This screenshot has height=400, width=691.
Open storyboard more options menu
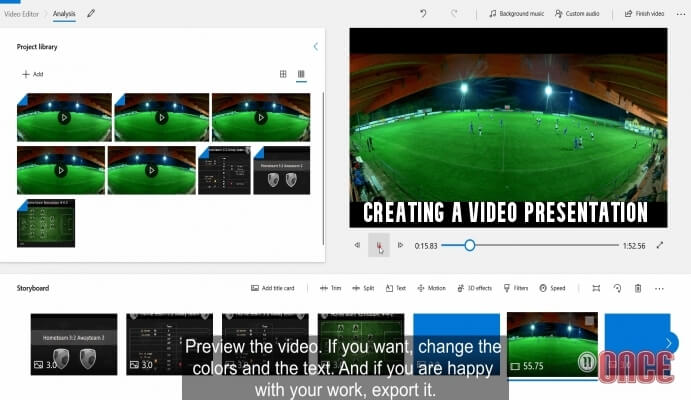pyautogui.click(x=659, y=289)
